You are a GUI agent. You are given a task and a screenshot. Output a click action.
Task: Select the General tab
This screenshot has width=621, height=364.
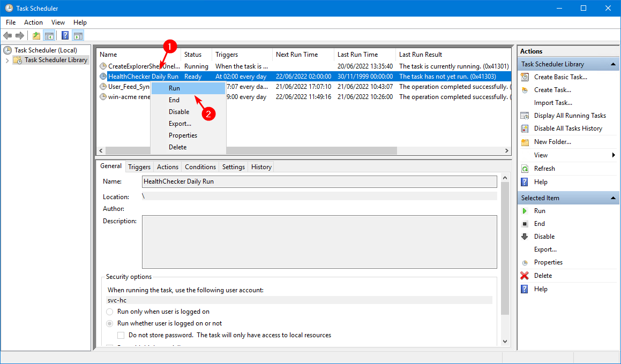click(x=111, y=166)
